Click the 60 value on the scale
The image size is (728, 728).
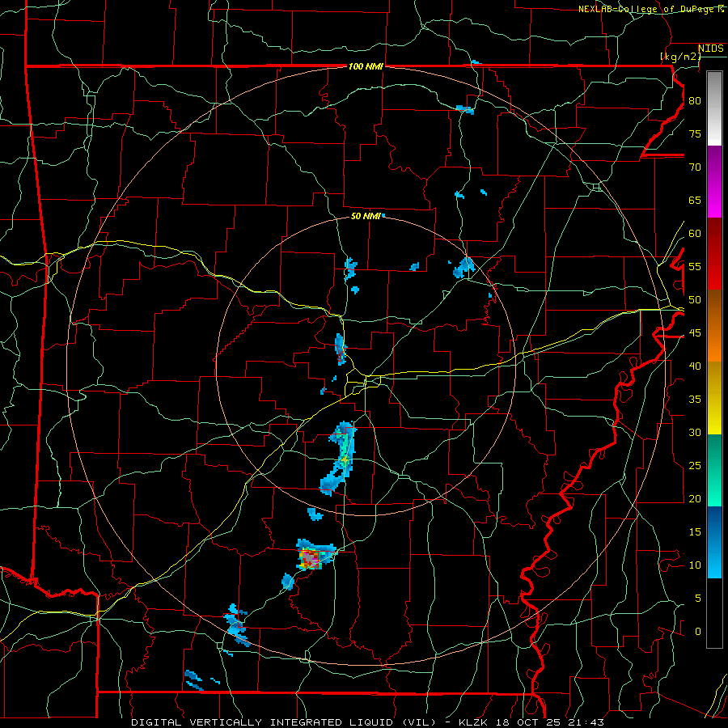click(x=695, y=234)
